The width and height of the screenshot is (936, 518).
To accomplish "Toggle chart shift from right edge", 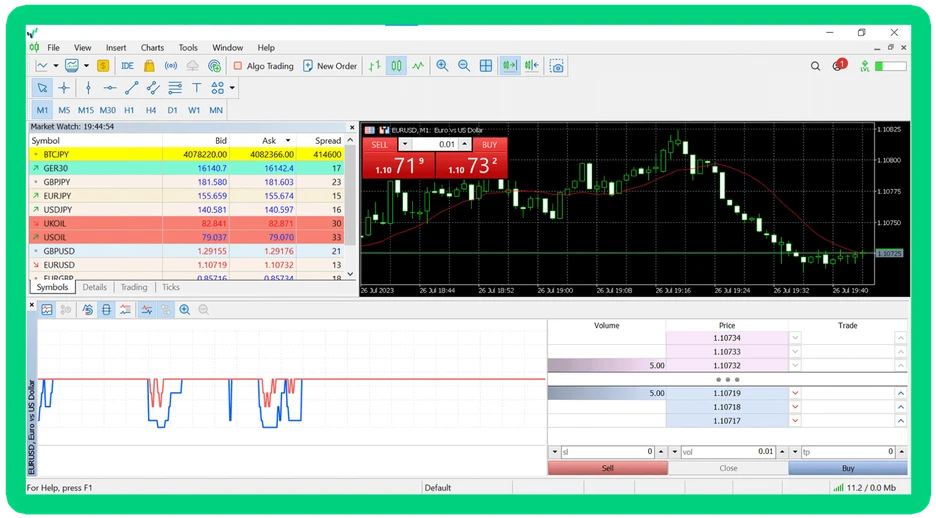I will [x=531, y=66].
